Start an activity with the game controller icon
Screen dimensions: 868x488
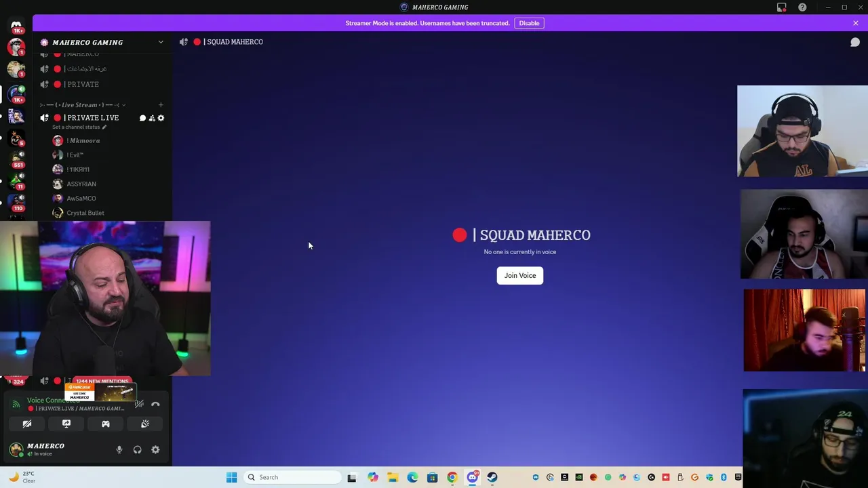(x=106, y=424)
